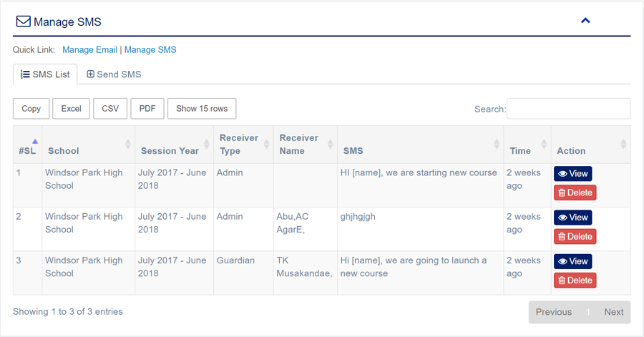Click the Copy export button
The height and width of the screenshot is (337, 644).
click(x=31, y=109)
